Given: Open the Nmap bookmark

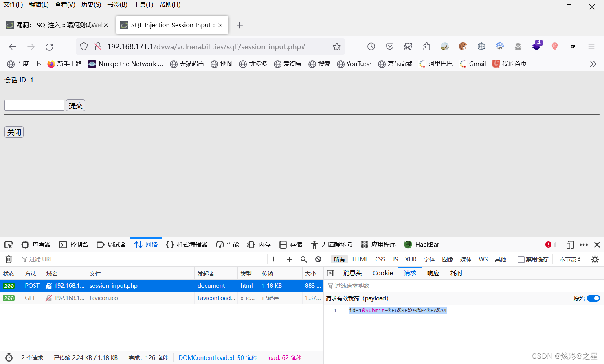Looking at the screenshot, I should pyautogui.click(x=125, y=64).
